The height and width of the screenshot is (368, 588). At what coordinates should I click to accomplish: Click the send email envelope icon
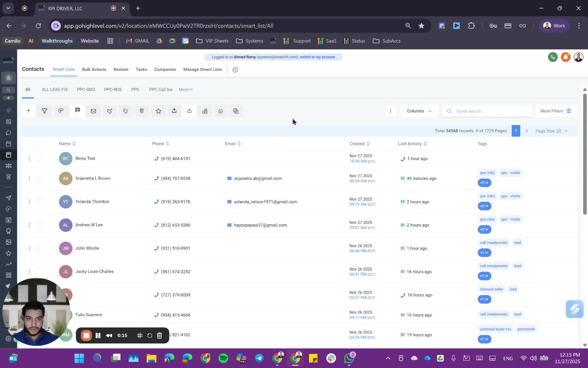click(x=93, y=111)
